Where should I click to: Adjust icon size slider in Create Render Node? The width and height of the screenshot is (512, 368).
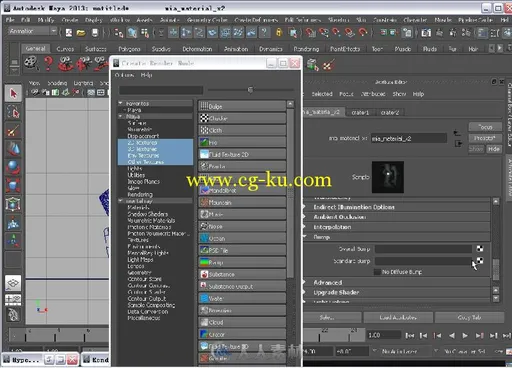click(x=251, y=90)
